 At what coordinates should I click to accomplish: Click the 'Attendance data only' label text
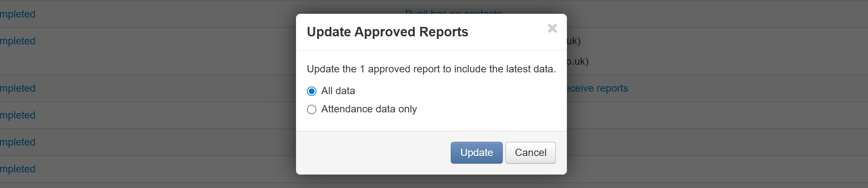pos(369,109)
